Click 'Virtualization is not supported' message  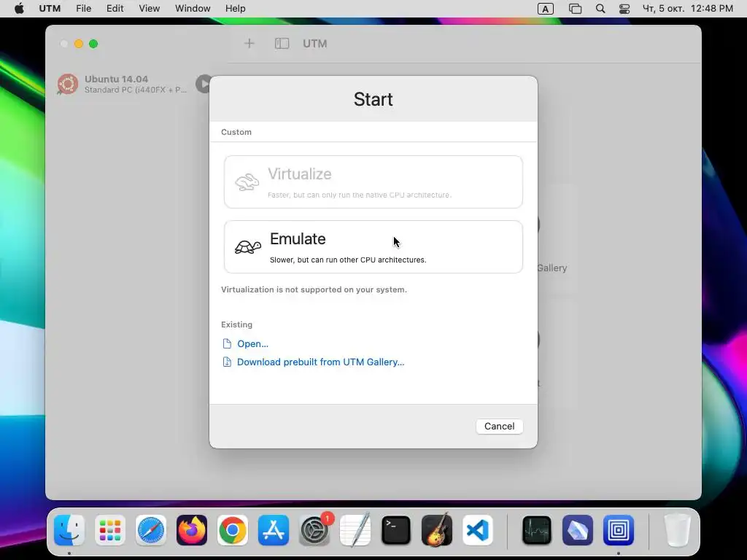tap(314, 289)
